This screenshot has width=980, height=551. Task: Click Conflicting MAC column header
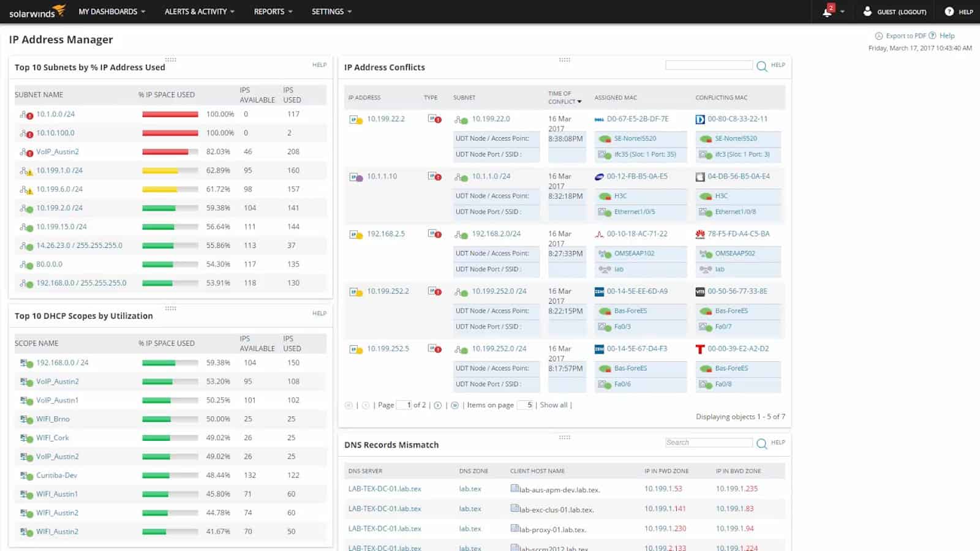pos(721,97)
